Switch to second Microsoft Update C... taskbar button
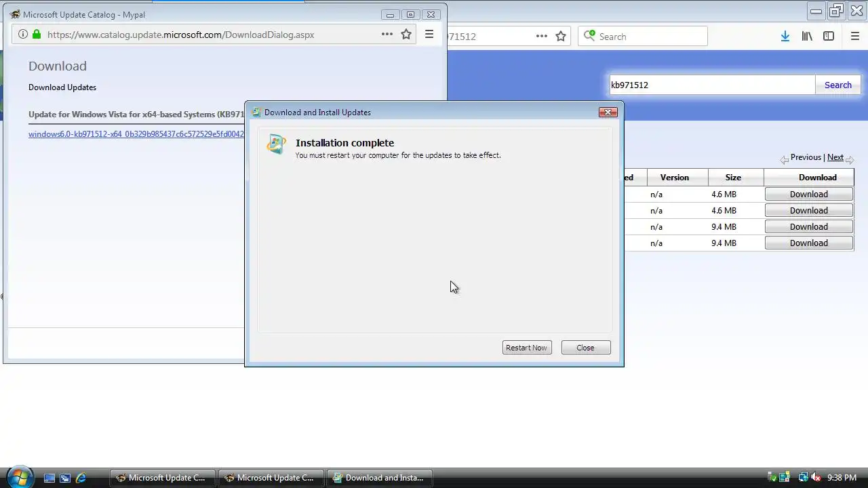 (271, 478)
